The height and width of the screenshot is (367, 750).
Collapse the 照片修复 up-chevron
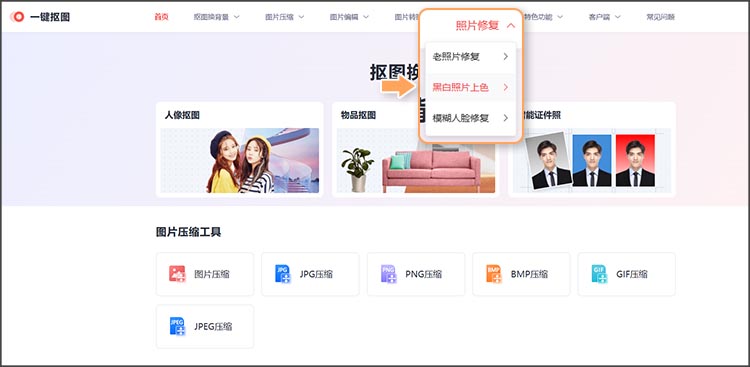511,26
